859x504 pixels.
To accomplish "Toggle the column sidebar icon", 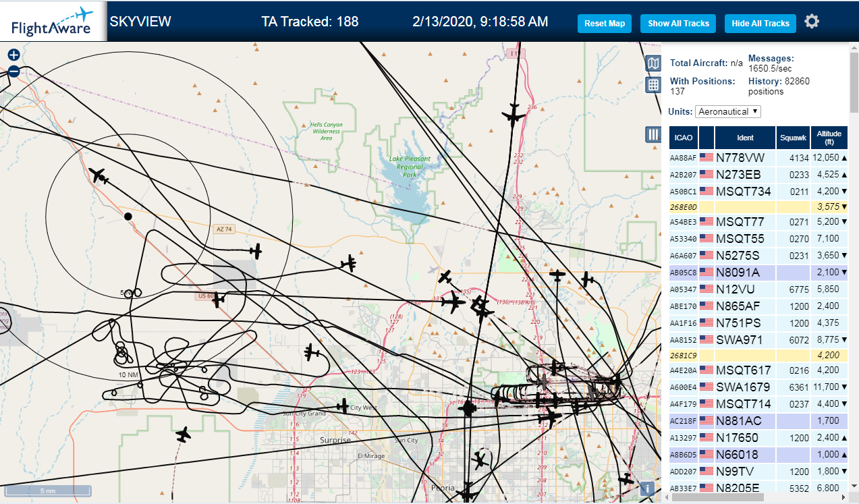I will 653,134.
